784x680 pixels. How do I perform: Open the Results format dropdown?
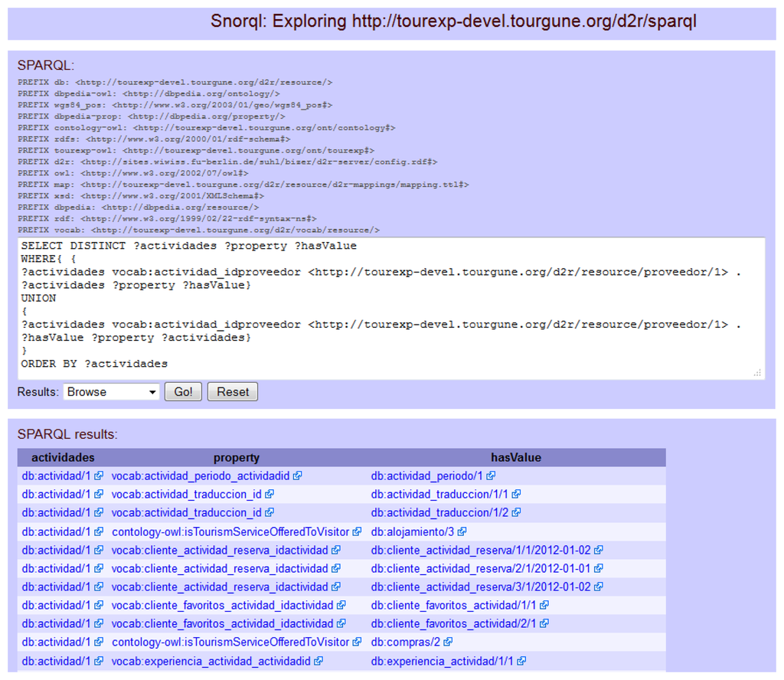coord(111,392)
